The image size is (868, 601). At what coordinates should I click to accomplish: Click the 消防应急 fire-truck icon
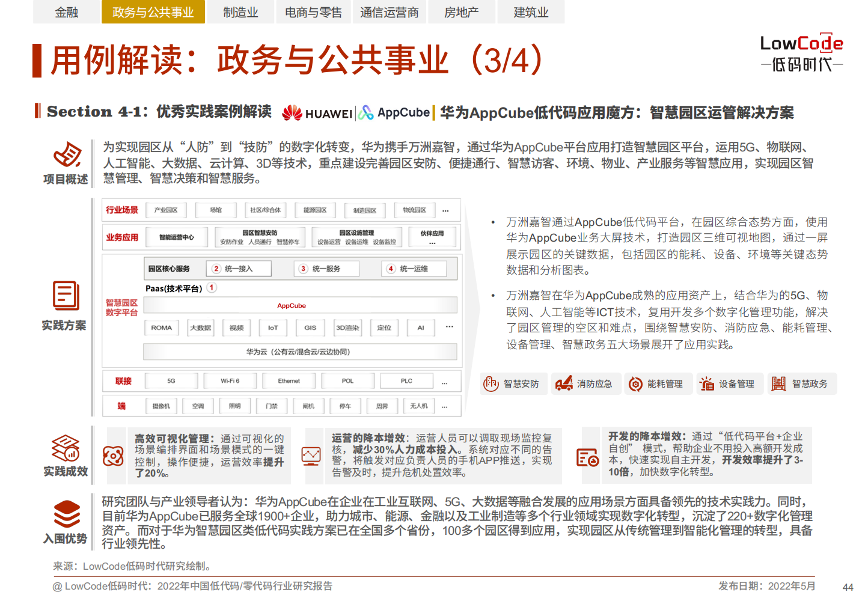[564, 383]
